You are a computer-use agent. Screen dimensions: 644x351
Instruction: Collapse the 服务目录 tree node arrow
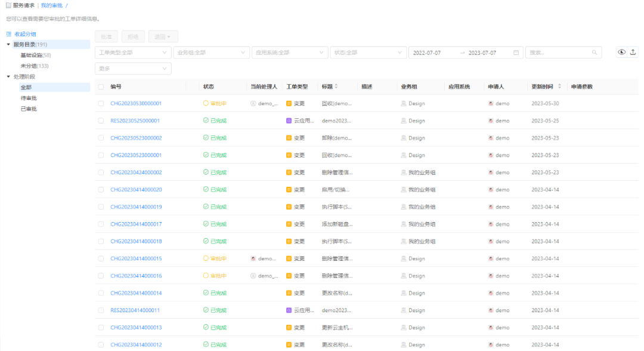[8, 44]
